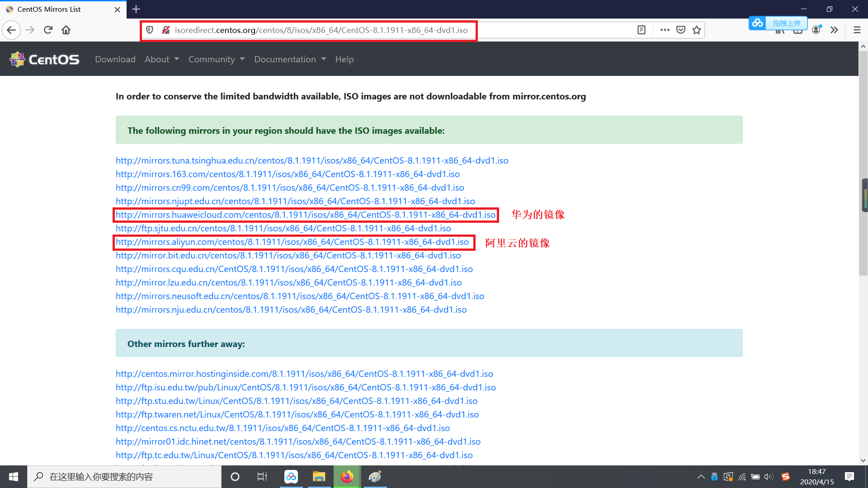Open the Help menu item
The image size is (868, 488).
point(344,59)
